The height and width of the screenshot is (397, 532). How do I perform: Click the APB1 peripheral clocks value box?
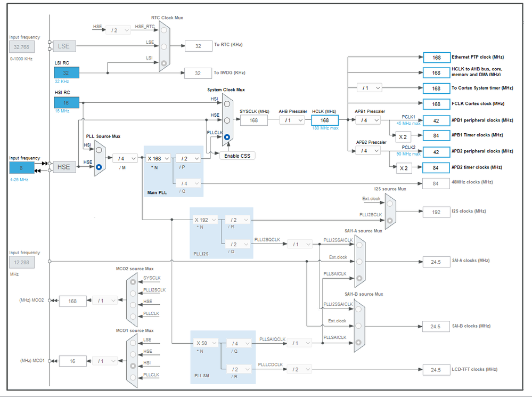click(436, 120)
